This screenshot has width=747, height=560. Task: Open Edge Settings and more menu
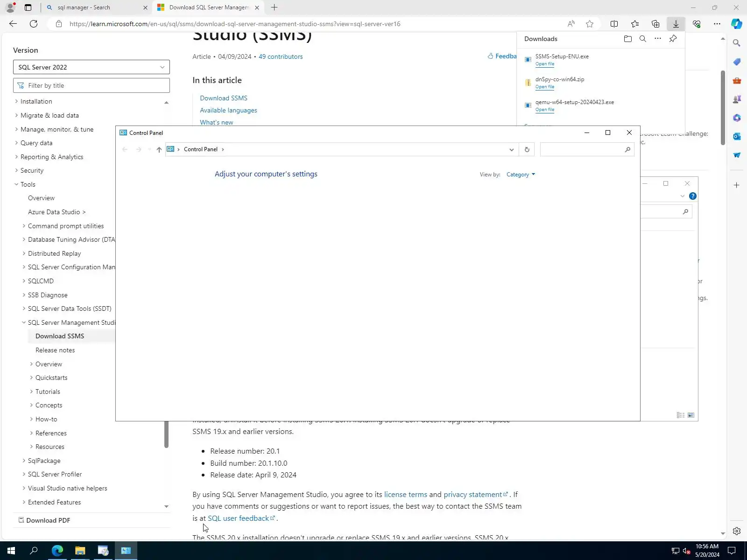(x=717, y=24)
